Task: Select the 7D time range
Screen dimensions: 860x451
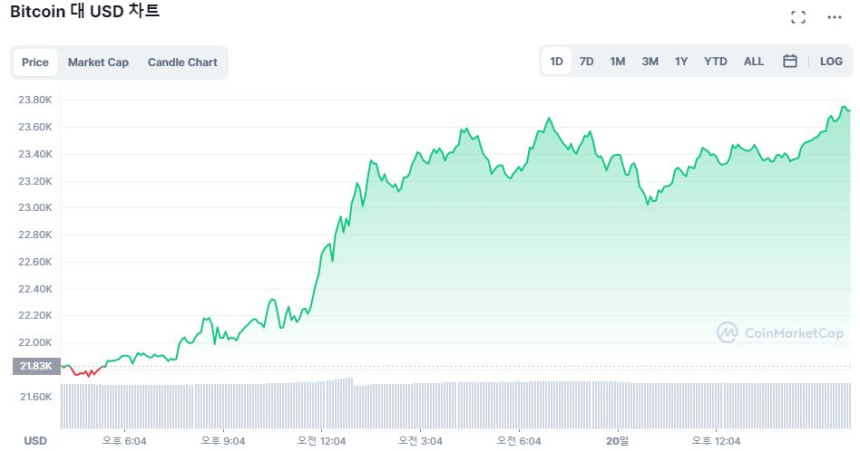Action: pos(587,61)
